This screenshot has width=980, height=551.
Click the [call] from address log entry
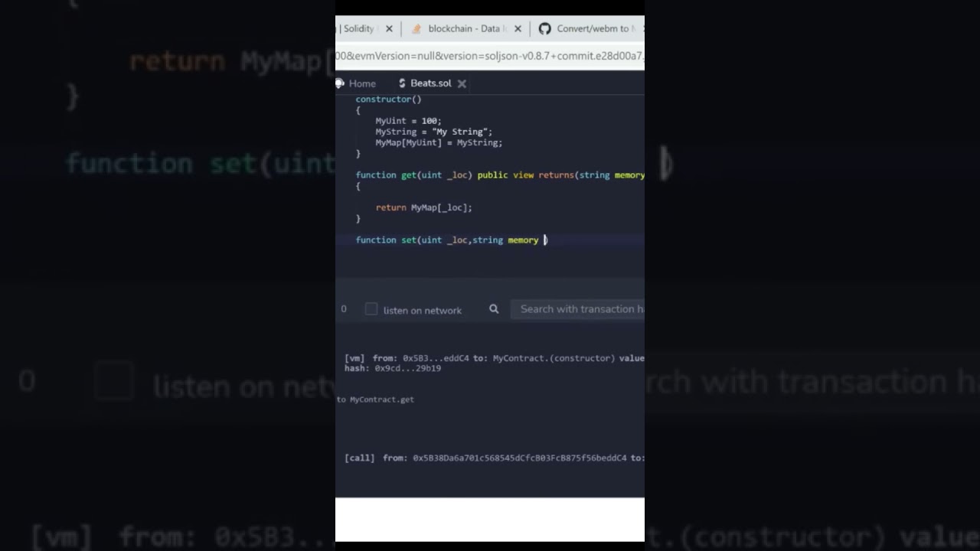tap(495, 458)
